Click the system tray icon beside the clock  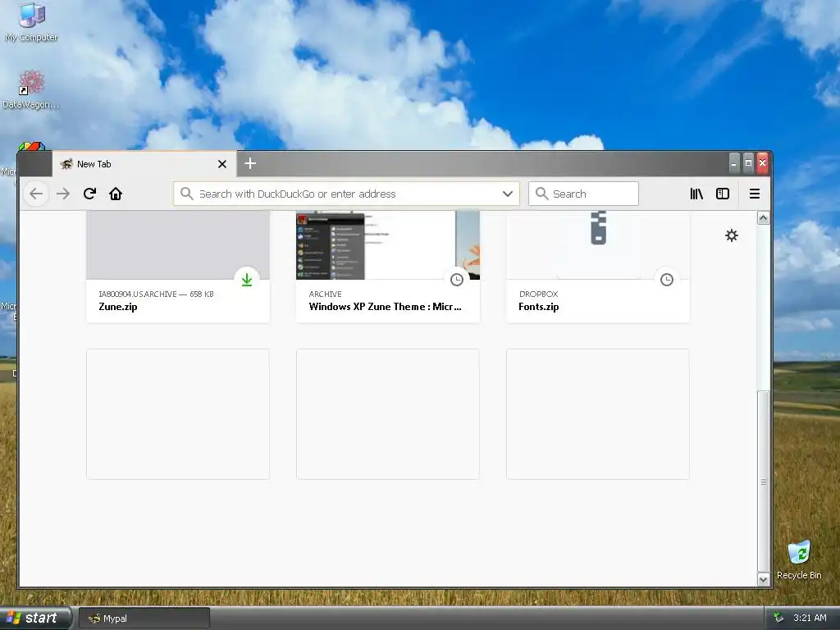pos(779,618)
